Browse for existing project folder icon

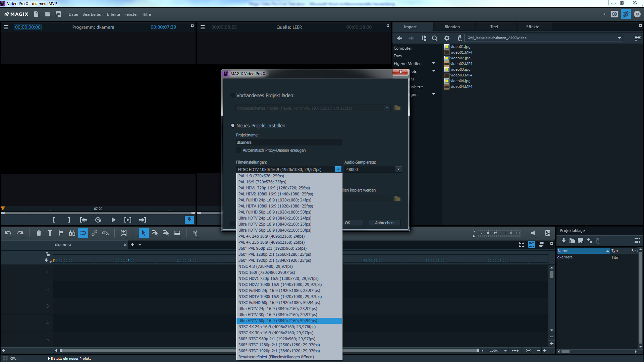pyautogui.click(x=397, y=108)
